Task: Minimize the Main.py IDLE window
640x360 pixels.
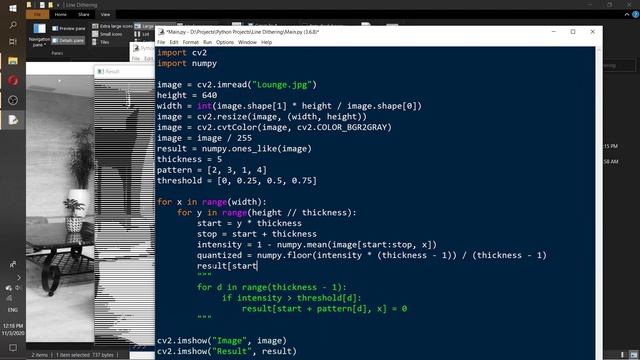Action: (554, 31)
